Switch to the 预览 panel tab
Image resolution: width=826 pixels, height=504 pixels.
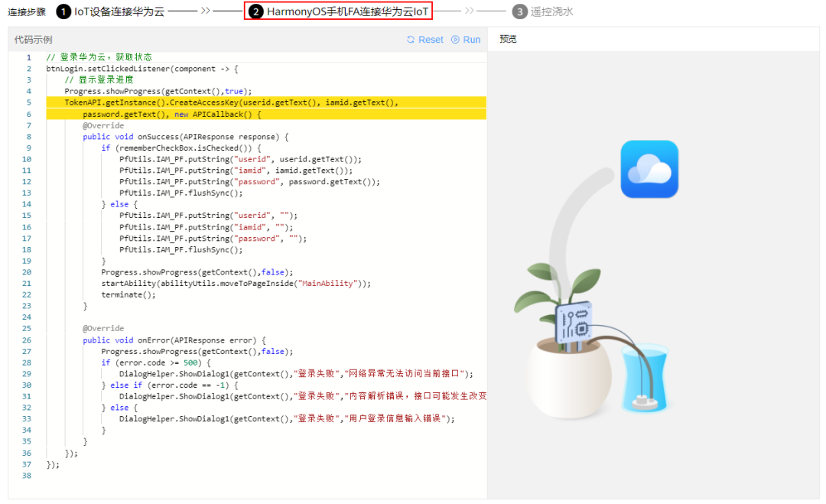(508, 39)
